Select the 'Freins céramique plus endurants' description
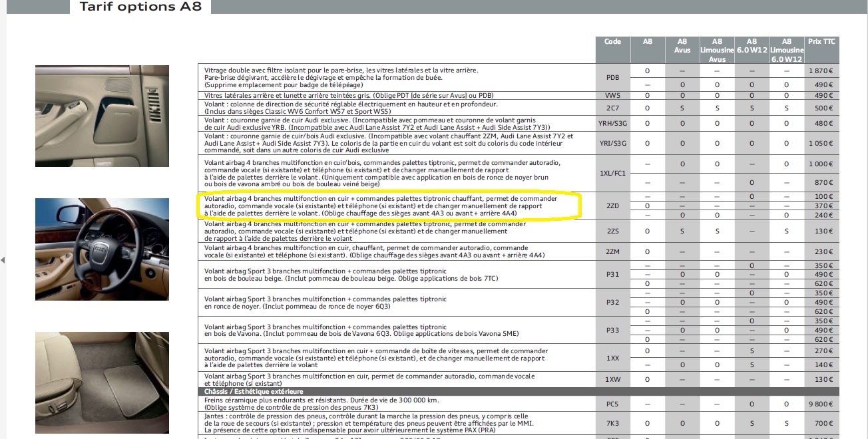This screenshot has height=439, width=868. coord(322,404)
